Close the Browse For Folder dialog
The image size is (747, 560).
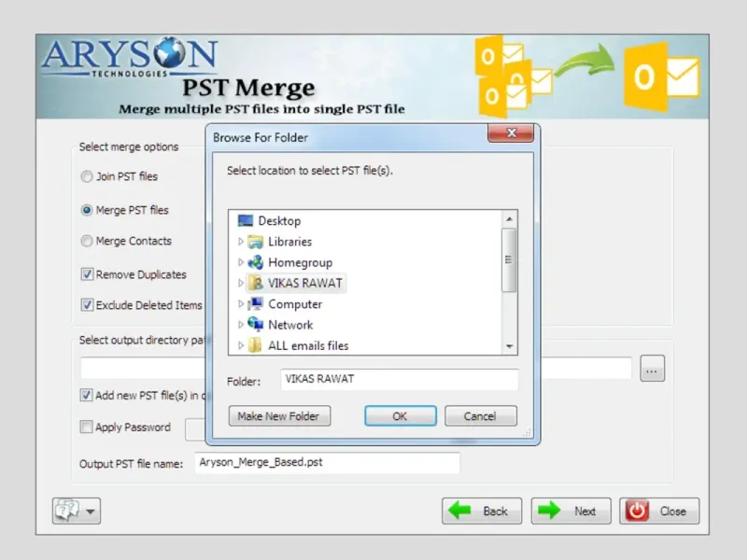[x=511, y=133]
